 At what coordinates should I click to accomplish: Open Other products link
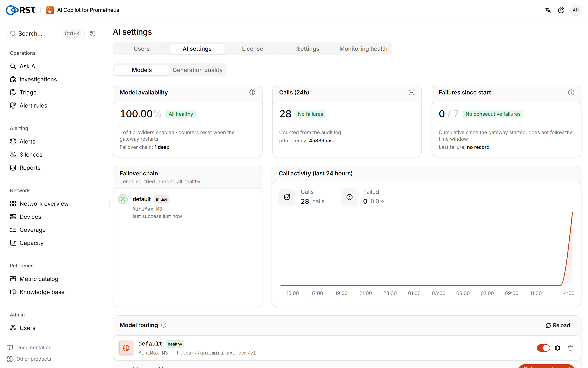(29, 359)
